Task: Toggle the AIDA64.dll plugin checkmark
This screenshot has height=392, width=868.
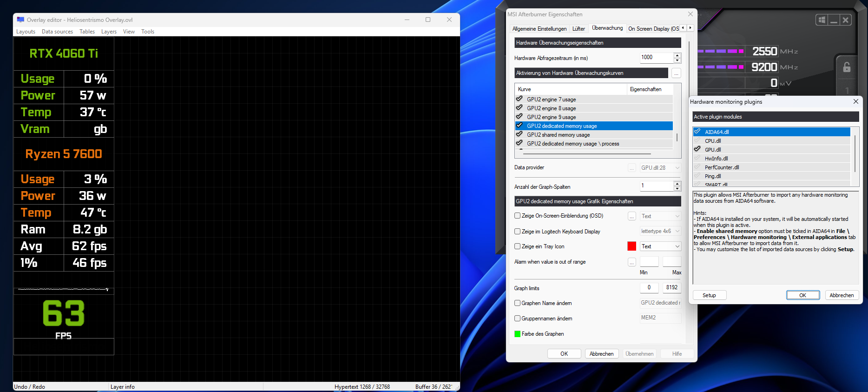Action: (x=697, y=132)
